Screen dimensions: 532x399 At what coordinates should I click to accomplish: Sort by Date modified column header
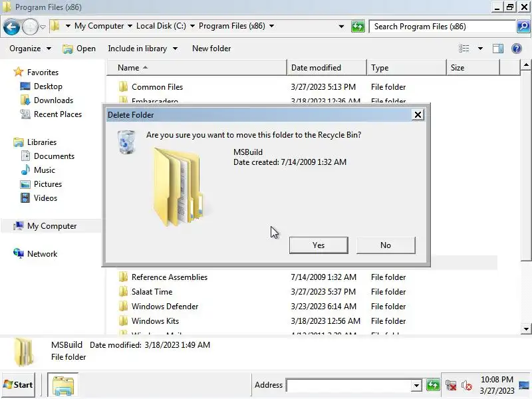click(x=327, y=68)
